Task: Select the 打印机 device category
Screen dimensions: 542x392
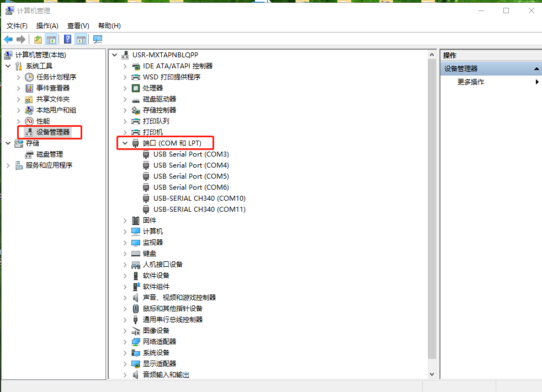Action: point(153,132)
